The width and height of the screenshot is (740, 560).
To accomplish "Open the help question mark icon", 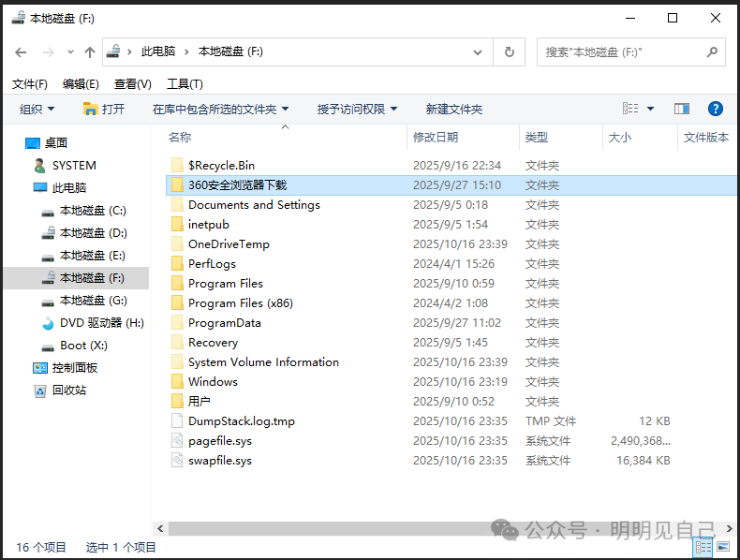I will pyautogui.click(x=715, y=109).
